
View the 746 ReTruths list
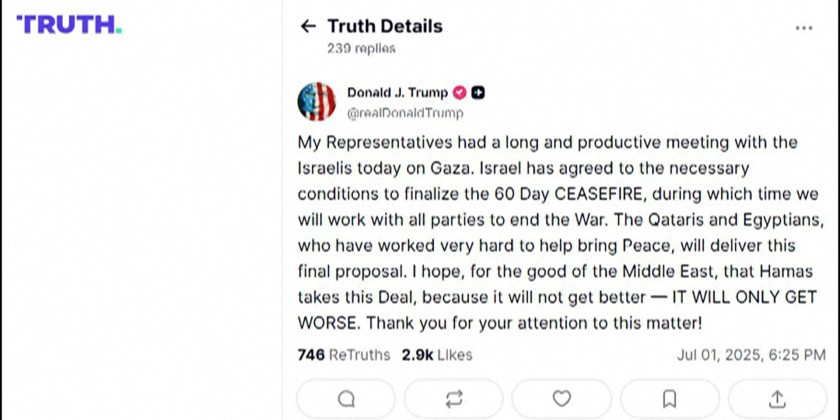coord(345,355)
